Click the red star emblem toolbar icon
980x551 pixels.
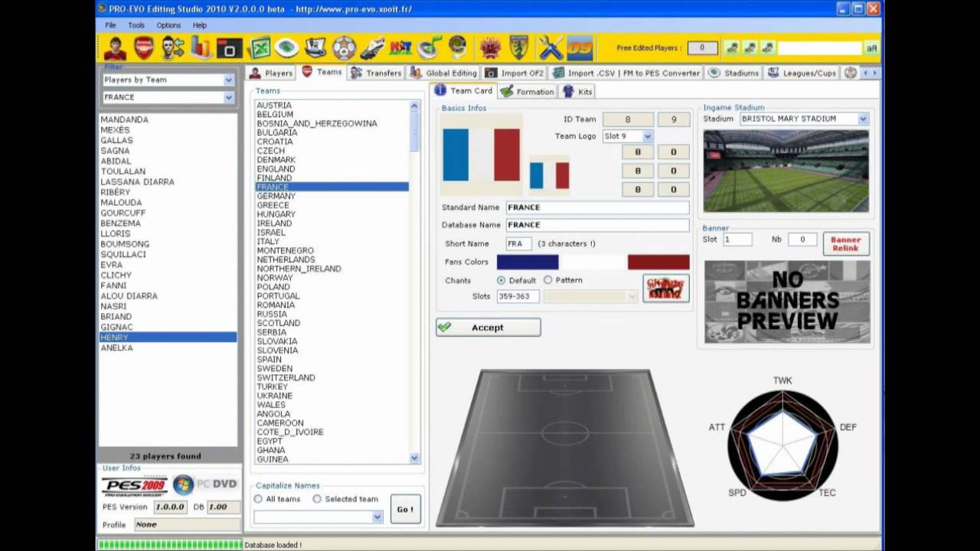click(490, 48)
